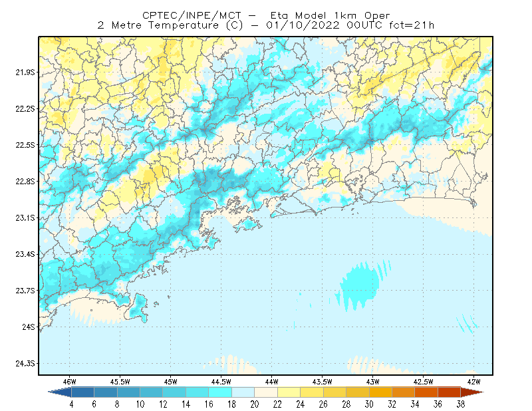The height and width of the screenshot is (411, 532).
Task: Select the 18-20 pale blue color swatch
Action: (243, 392)
